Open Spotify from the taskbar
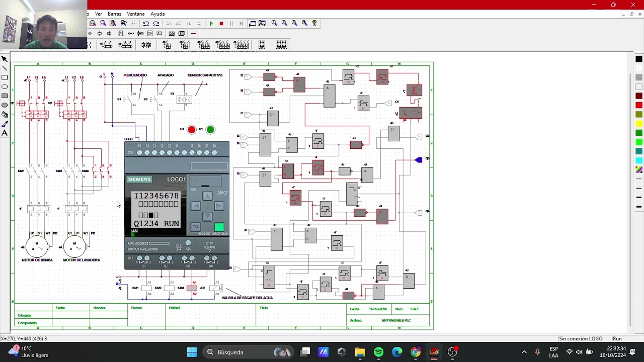Viewport: 644px width, 362px height. point(378,352)
